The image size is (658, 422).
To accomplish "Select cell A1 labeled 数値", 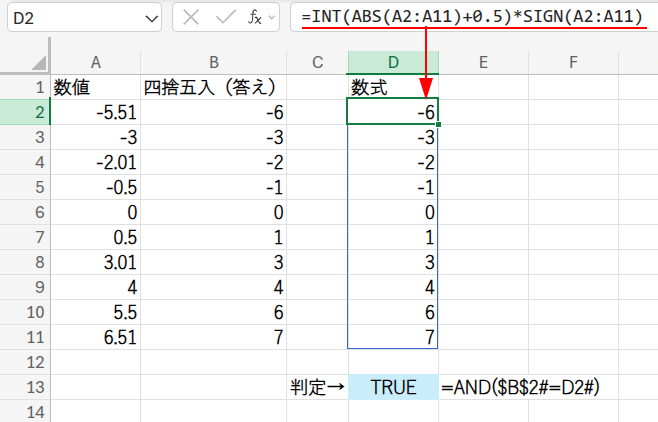I will tap(95, 87).
